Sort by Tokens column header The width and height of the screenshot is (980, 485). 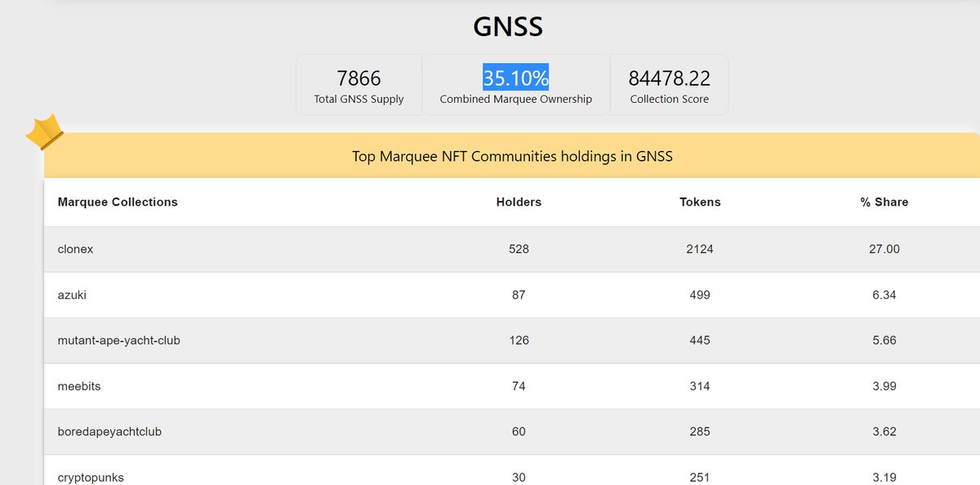coord(700,202)
